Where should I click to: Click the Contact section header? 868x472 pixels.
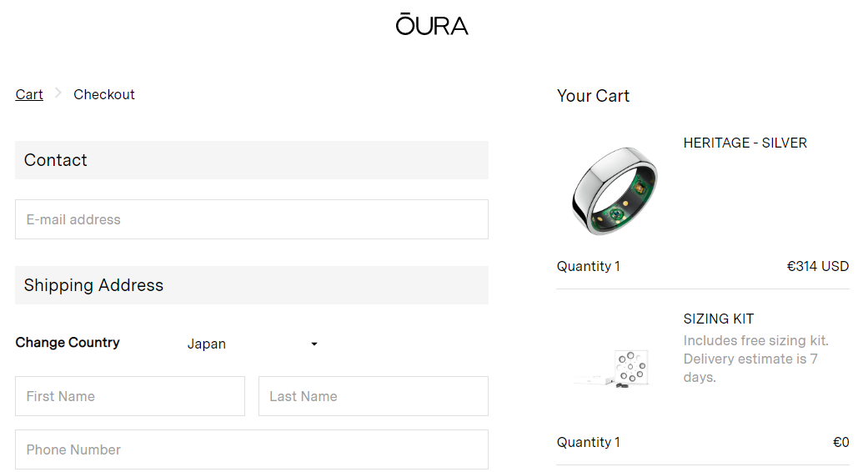[56, 160]
